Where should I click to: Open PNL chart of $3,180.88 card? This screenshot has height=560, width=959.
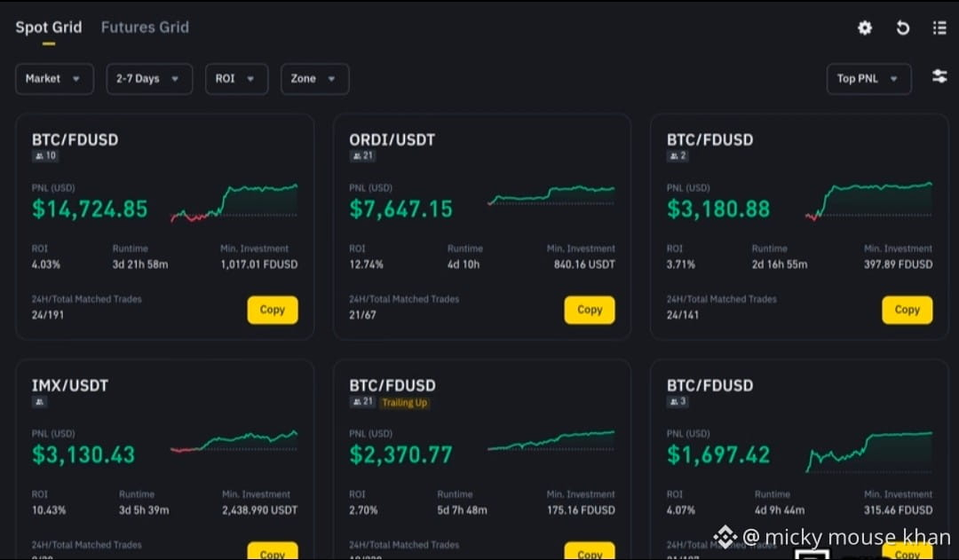(869, 201)
